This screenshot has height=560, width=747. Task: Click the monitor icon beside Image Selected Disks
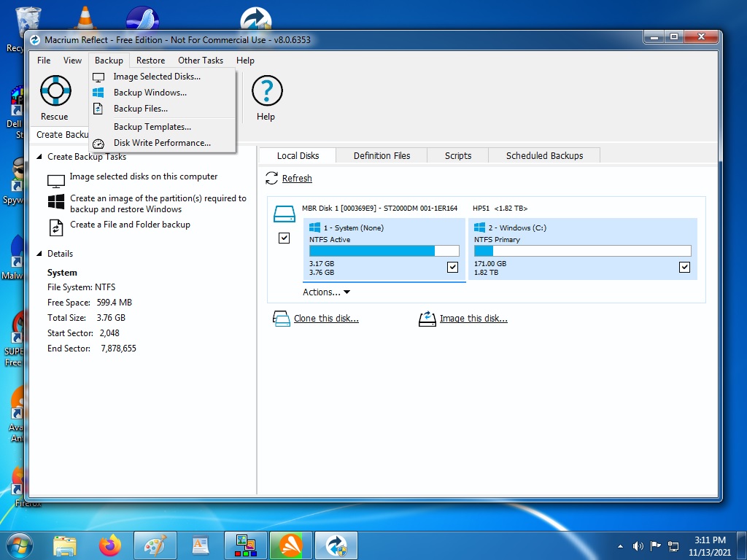(x=98, y=77)
